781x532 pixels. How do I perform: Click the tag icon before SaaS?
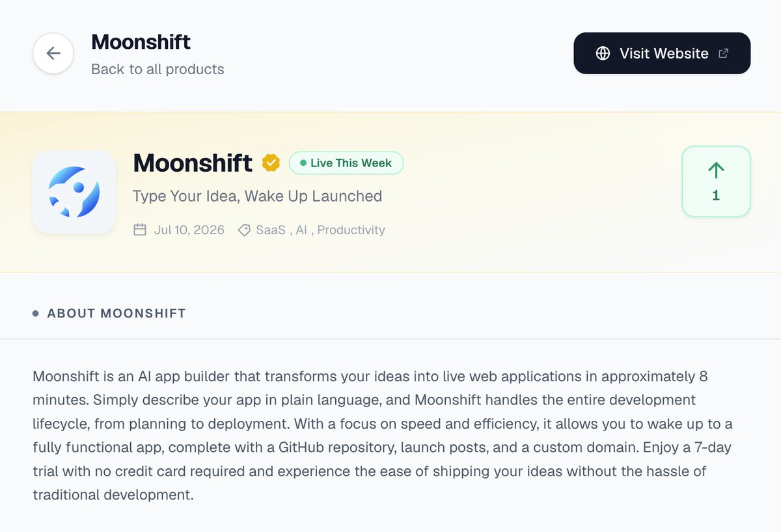(244, 230)
